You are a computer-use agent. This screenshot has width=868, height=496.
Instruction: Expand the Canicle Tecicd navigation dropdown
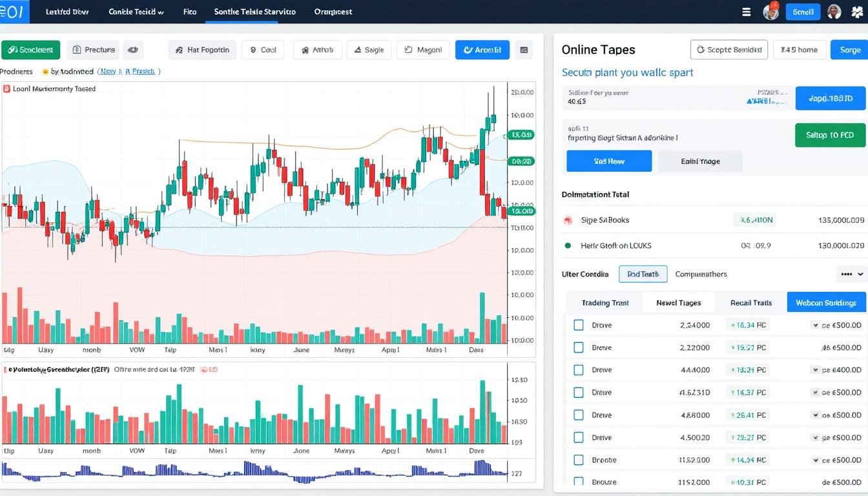point(136,11)
